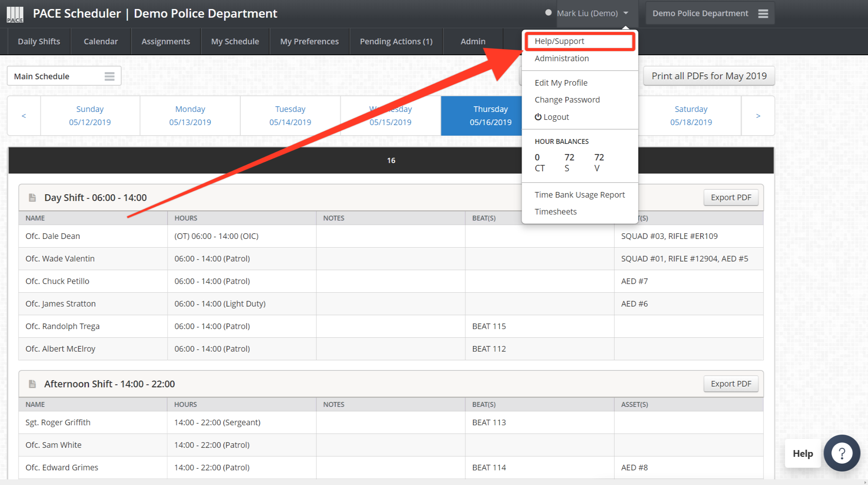Open the Main Schedule dropdown

coord(64,76)
